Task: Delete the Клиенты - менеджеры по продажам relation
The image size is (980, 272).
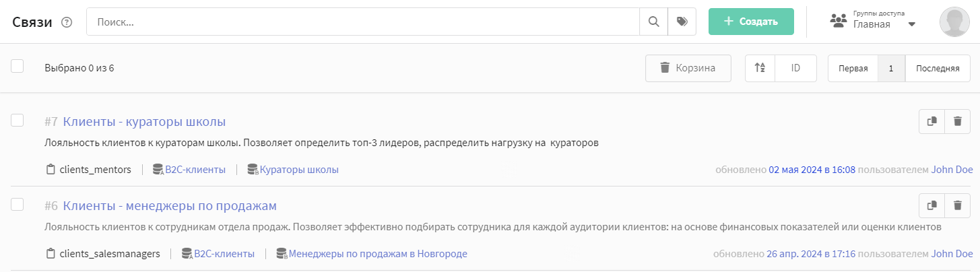Action: click(957, 206)
